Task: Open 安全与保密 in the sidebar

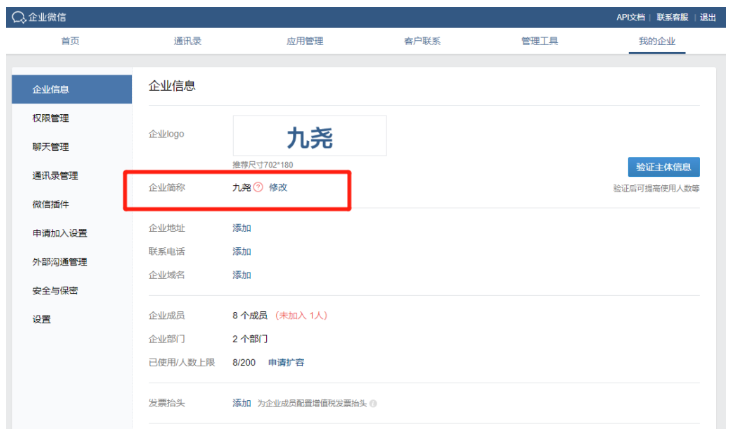Action: (55, 291)
